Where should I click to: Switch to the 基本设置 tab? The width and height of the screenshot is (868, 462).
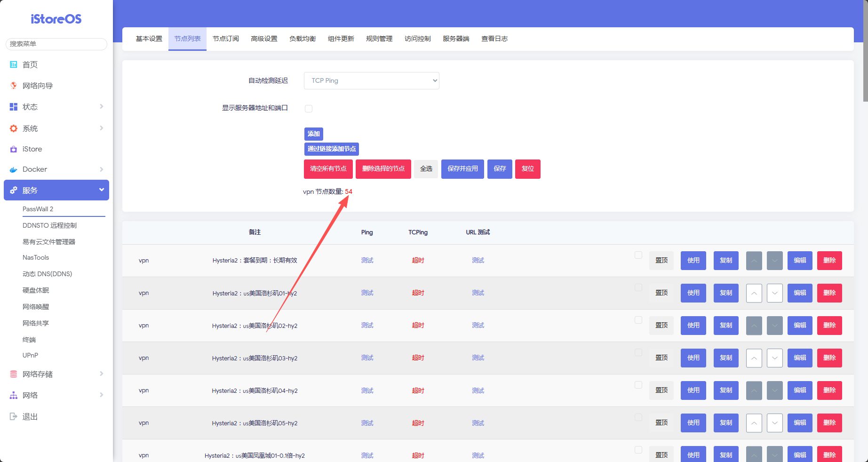[x=149, y=39]
